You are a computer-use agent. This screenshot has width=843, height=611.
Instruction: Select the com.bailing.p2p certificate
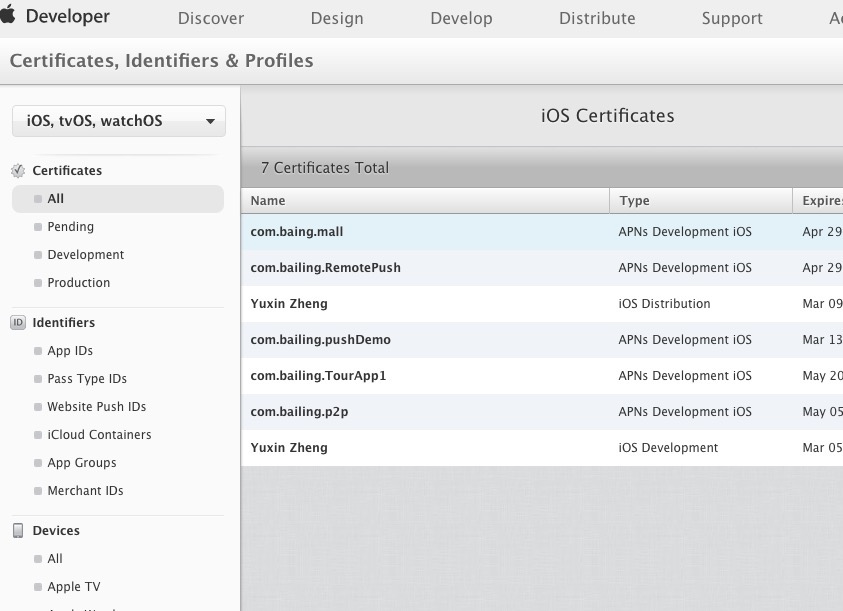click(x=542, y=412)
